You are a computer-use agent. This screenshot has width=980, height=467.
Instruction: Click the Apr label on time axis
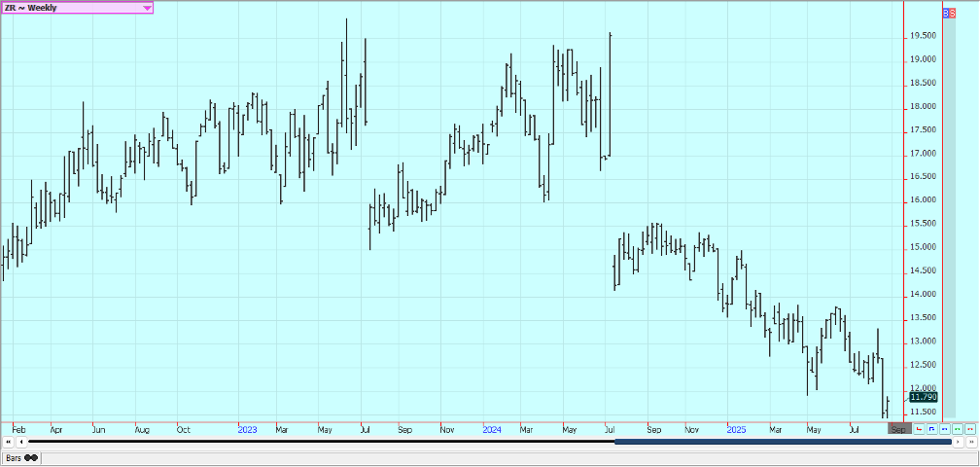[56, 430]
